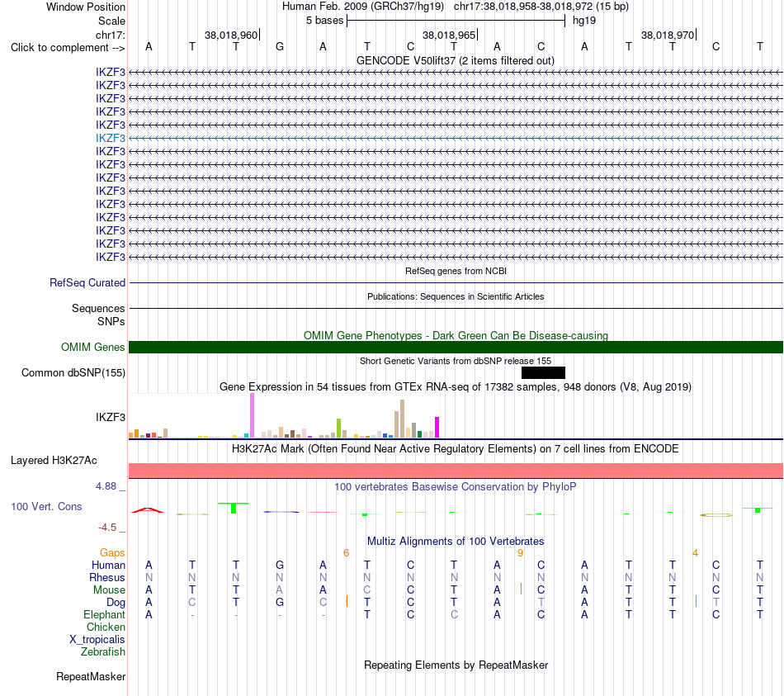Click the Window Position label
Viewport: 784px width, 696px height.
pos(86,7)
